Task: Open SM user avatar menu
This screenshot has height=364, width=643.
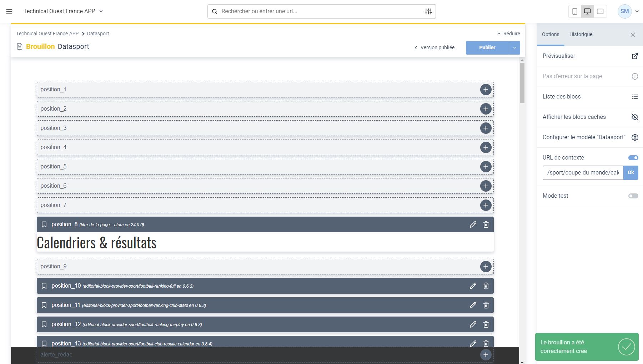Action: click(624, 11)
